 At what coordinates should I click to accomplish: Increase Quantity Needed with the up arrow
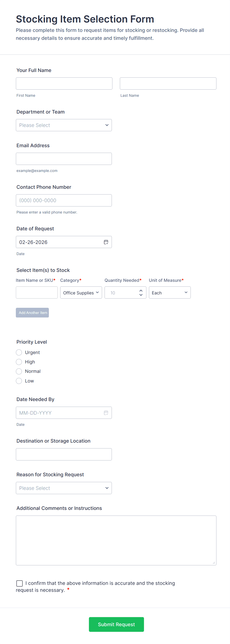point(141,290)
